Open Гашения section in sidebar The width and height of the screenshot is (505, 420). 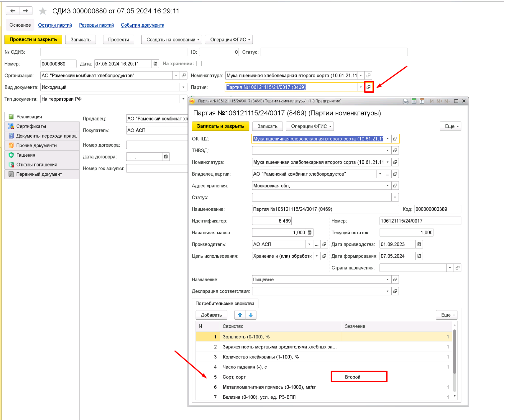coord(42,155)
